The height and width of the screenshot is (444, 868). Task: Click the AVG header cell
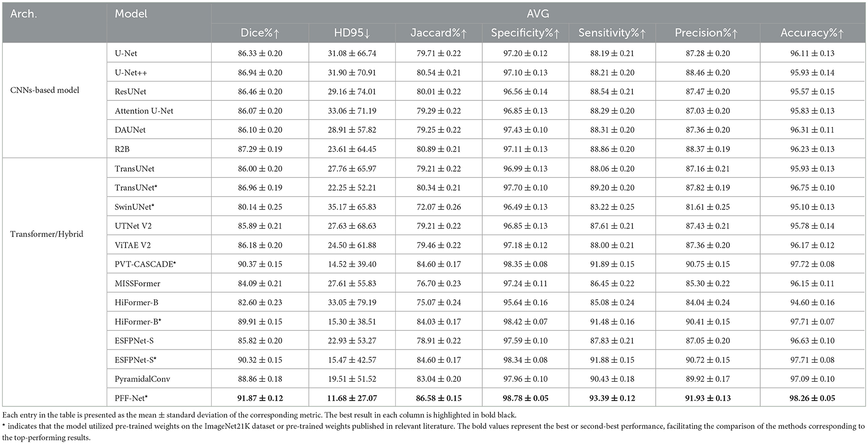pos(538,14)
